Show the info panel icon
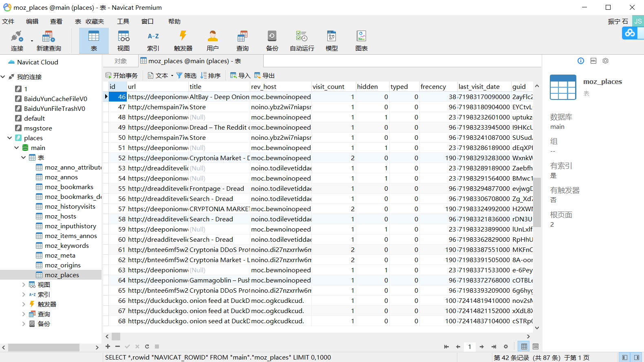The width and height of the screenshot is (644, 362). tap(581, 61)
